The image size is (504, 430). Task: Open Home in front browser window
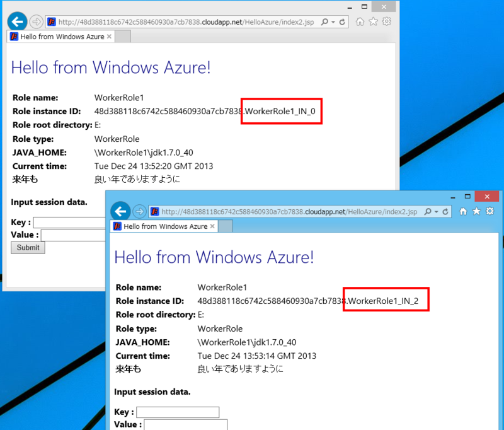(x=463, y=211)
